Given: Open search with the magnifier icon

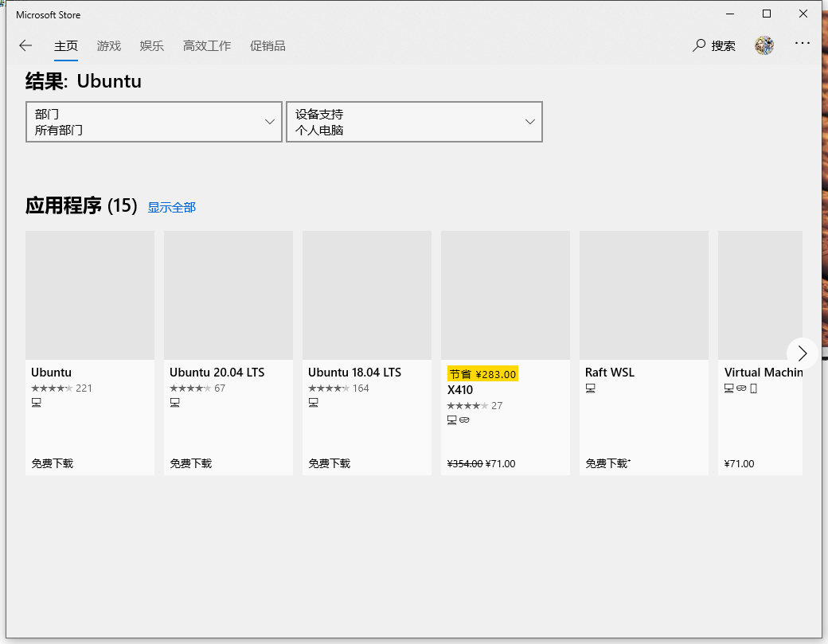Looking at the screenshot, I should pyautogui.click(x=699, y=45).
